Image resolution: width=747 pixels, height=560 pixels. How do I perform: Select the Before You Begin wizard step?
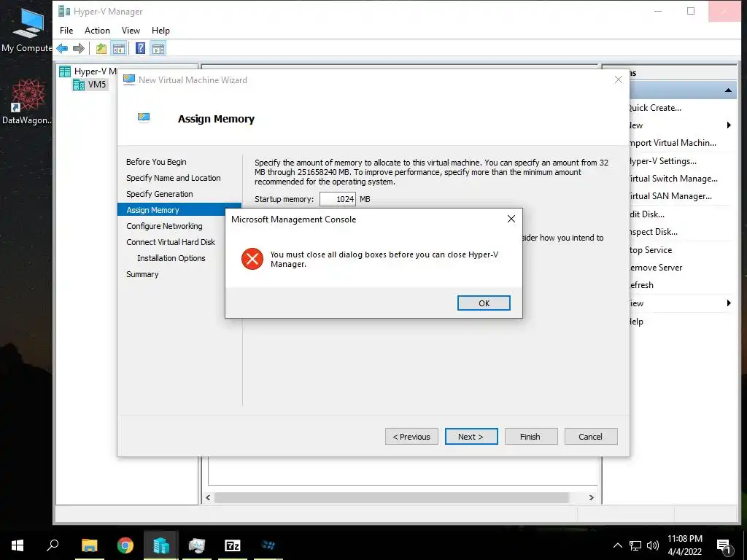(x=156, y=162)
